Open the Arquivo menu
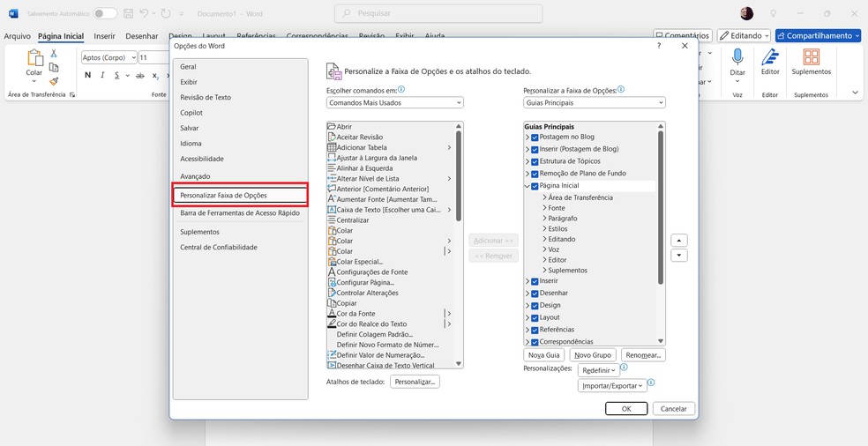 (x=17, y=36)
